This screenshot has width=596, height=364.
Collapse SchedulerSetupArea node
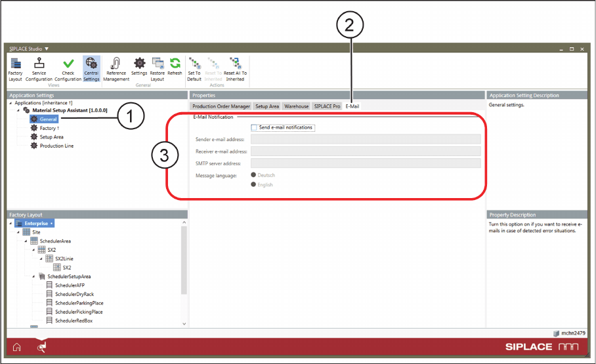(33, 277)
